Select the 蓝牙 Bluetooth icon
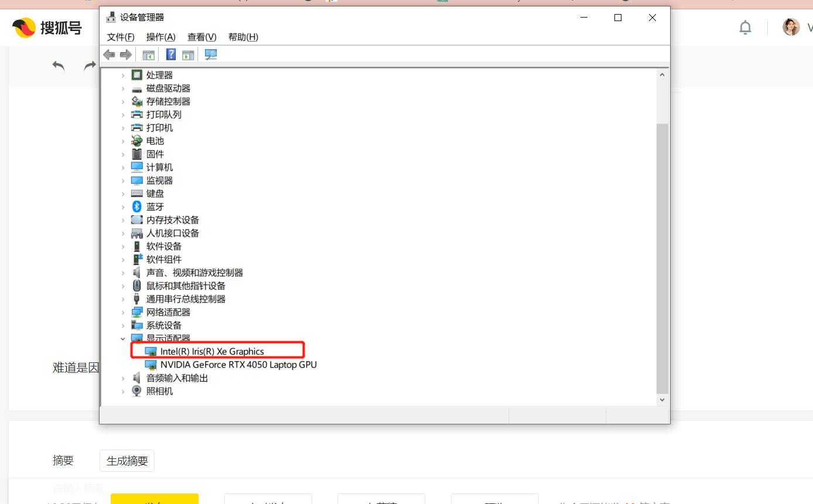Image resolution: width=813 pixels, height=504 pixels. click(137, 207)
